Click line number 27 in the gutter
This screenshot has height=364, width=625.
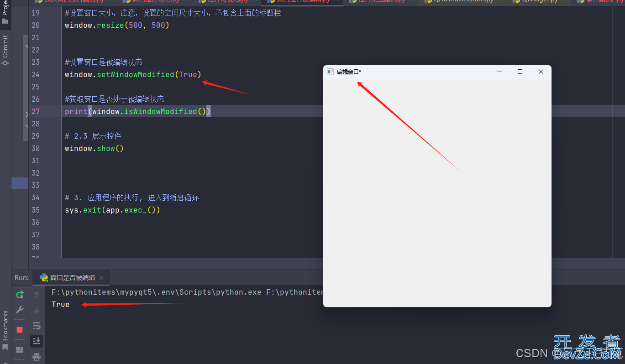click(36, 111)
